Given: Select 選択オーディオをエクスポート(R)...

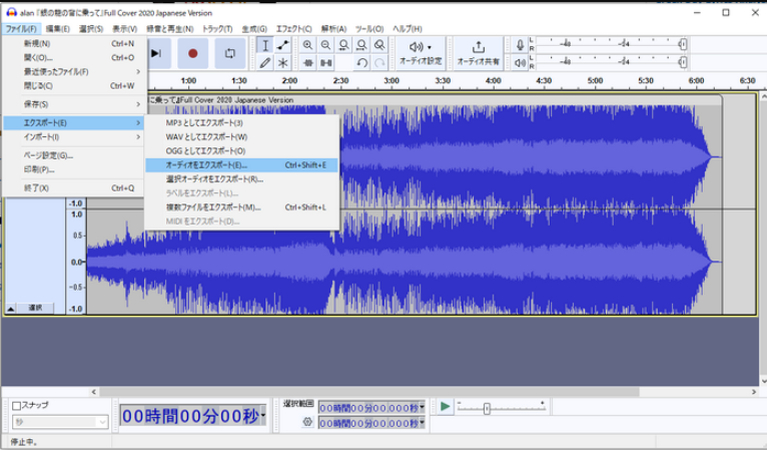Looking at the screenshot, I should point(242,180).
